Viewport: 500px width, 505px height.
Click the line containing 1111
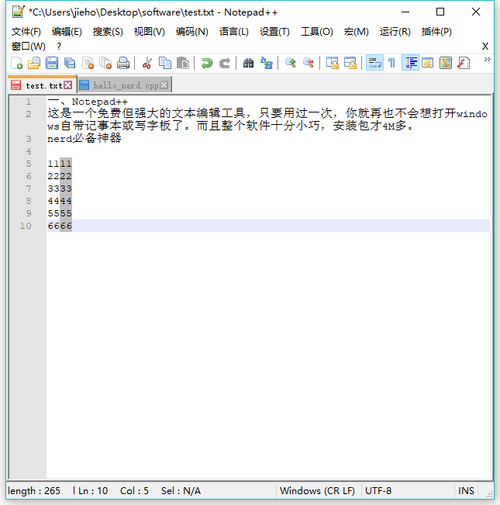tap(60, 164)
